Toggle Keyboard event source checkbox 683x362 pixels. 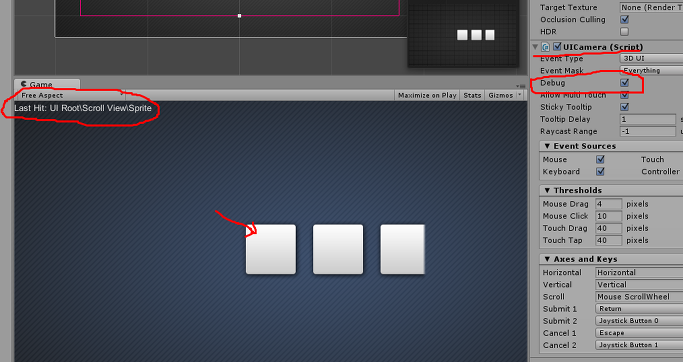[x=600, y=172]
